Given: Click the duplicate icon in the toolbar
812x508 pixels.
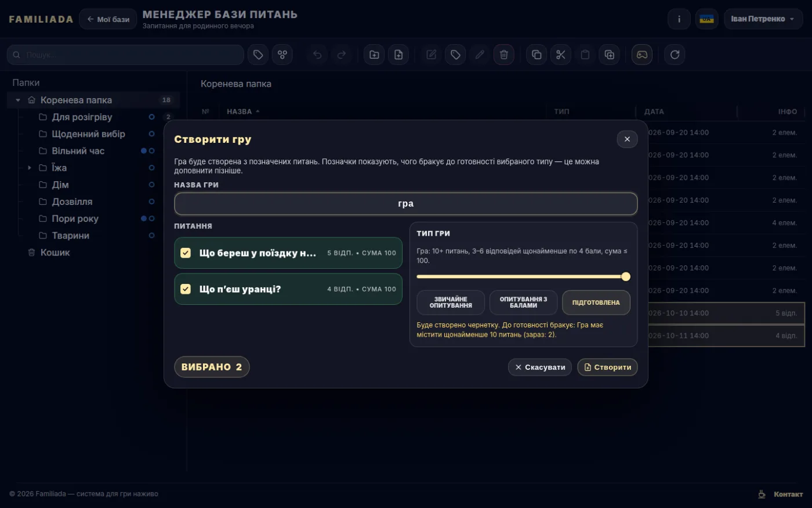Looking at the screenshot, I should coord(610,55).
